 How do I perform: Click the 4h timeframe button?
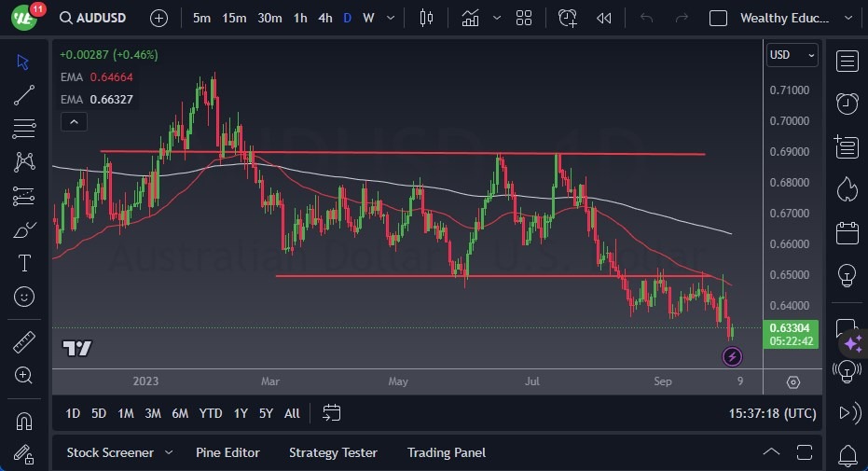324,18
